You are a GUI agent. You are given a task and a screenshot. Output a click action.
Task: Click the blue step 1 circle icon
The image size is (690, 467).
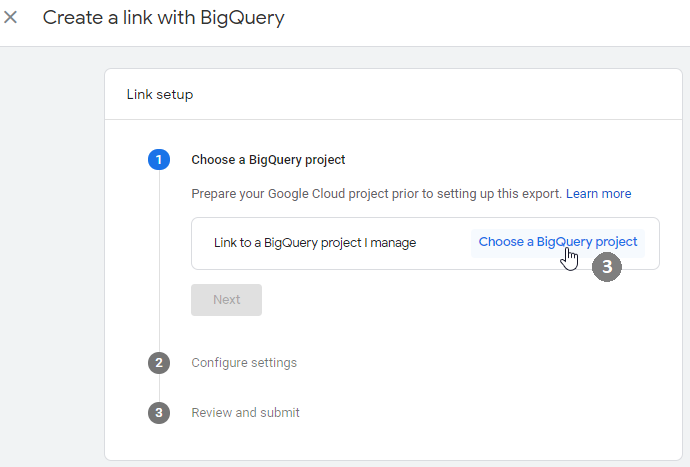tap(158, 159)
